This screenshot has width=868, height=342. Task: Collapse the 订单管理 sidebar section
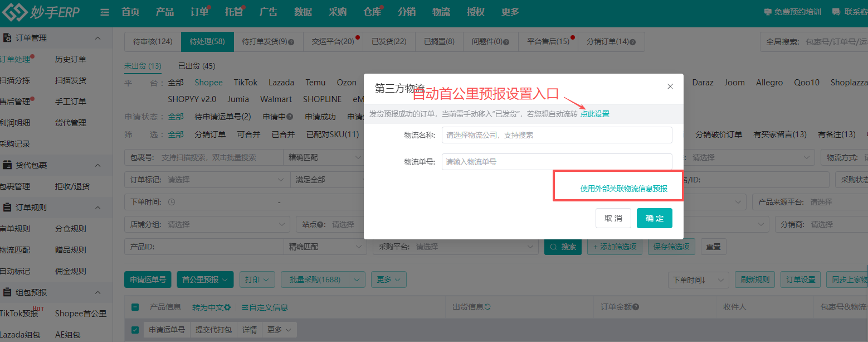point(98,38)
